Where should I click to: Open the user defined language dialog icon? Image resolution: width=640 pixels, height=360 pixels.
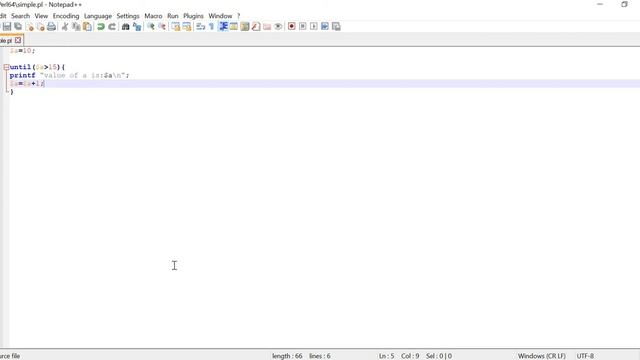(x=233, y=27)
